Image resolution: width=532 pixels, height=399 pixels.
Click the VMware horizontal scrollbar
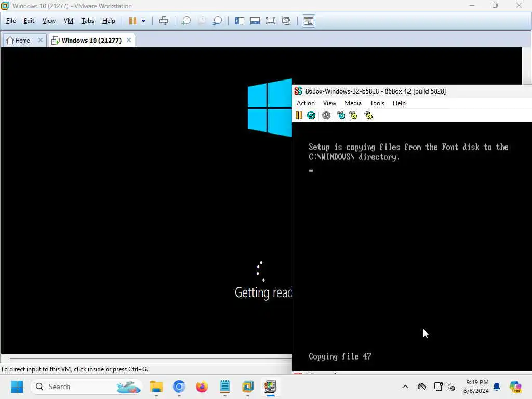click(x=151, y=358)
